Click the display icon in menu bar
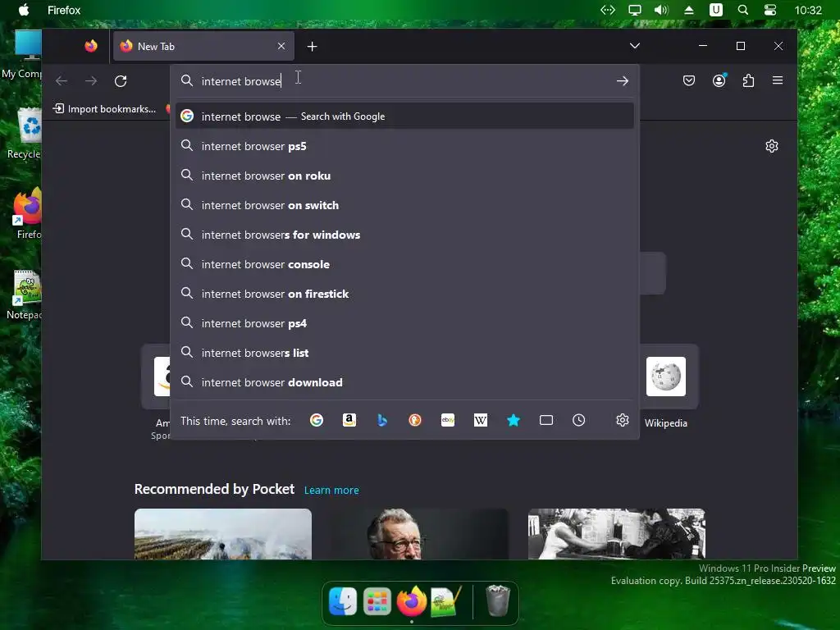Image resolution: width=840 pixels, height=630 pixels. pos(635,10)
